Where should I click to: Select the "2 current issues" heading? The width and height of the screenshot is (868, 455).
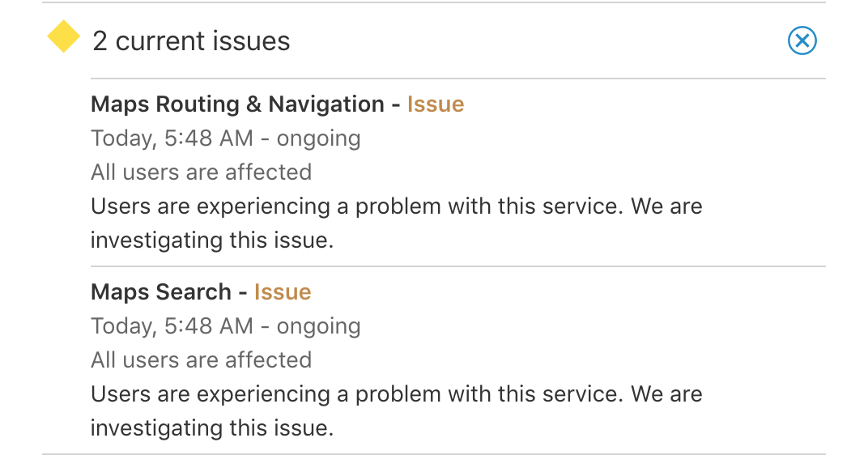191,41
